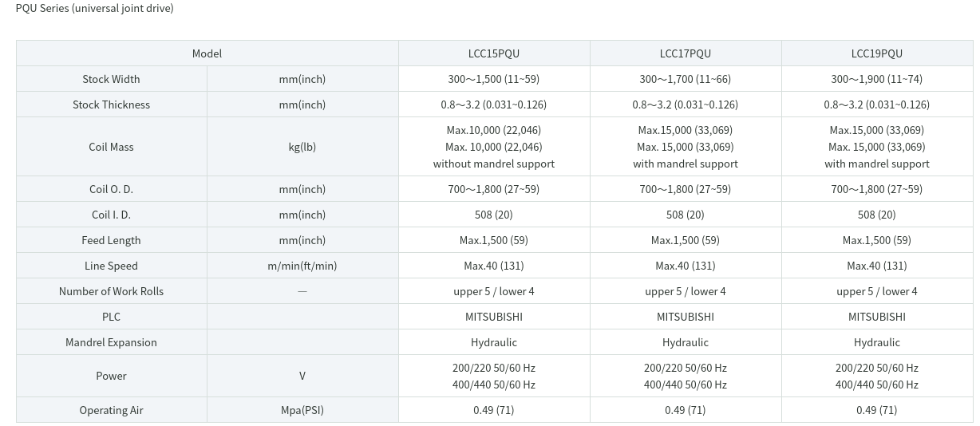Click the Model header cell
Image resolution: width=980 pixels, height=426 pixels.
coord(207,53)
